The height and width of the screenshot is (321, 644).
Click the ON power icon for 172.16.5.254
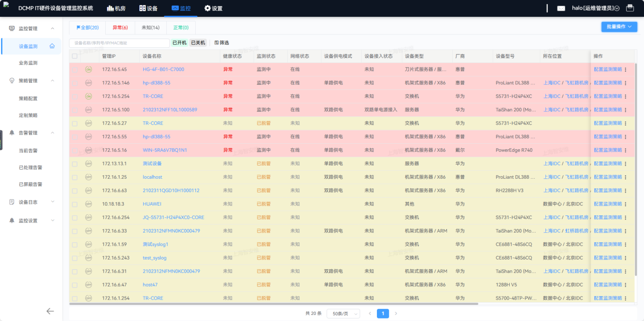click(89, 96)
